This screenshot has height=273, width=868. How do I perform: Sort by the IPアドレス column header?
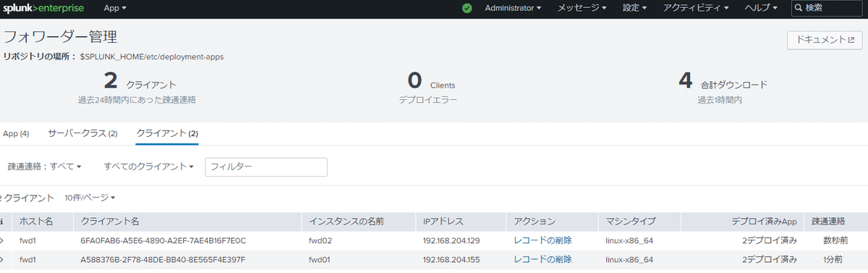[x=443, y=221]
